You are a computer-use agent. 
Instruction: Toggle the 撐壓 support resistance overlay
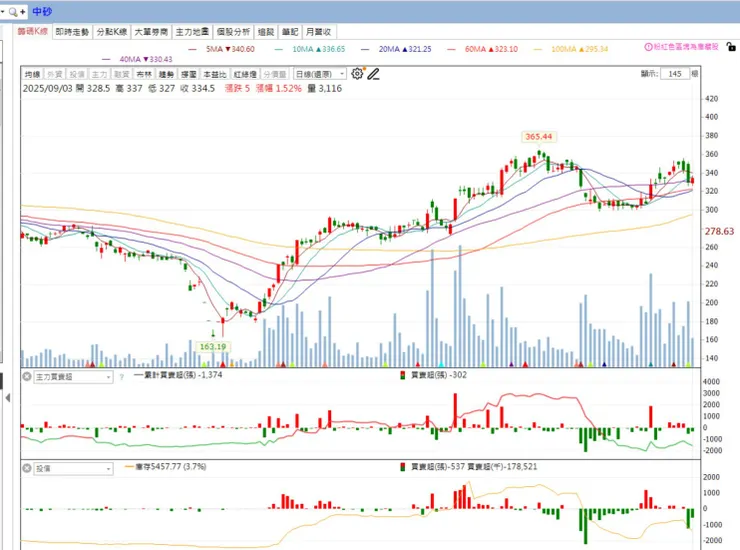tap(189, 74)
